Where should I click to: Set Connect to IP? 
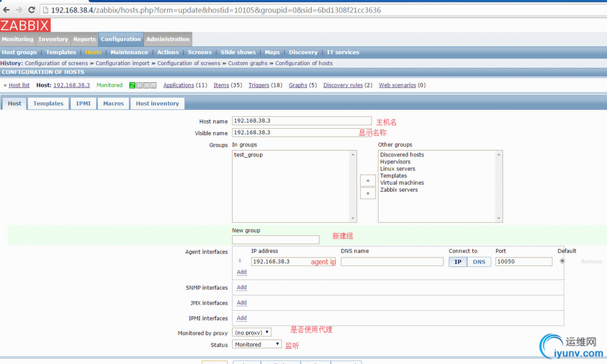point(458,262)
